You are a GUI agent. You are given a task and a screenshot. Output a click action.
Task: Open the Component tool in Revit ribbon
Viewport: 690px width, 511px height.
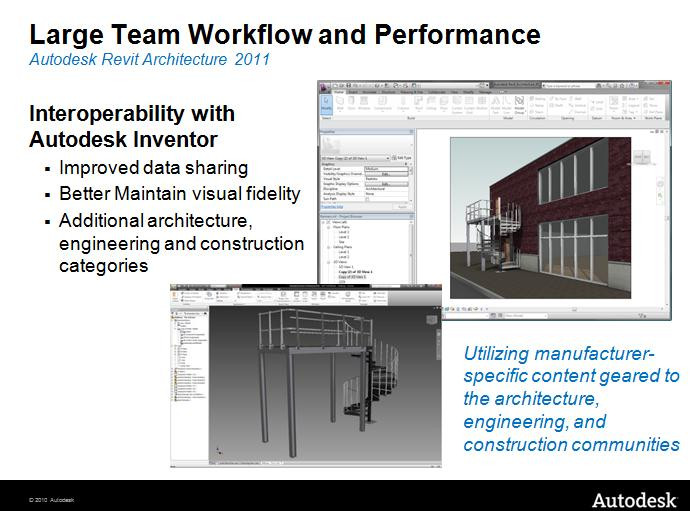[x=382, y=103]
